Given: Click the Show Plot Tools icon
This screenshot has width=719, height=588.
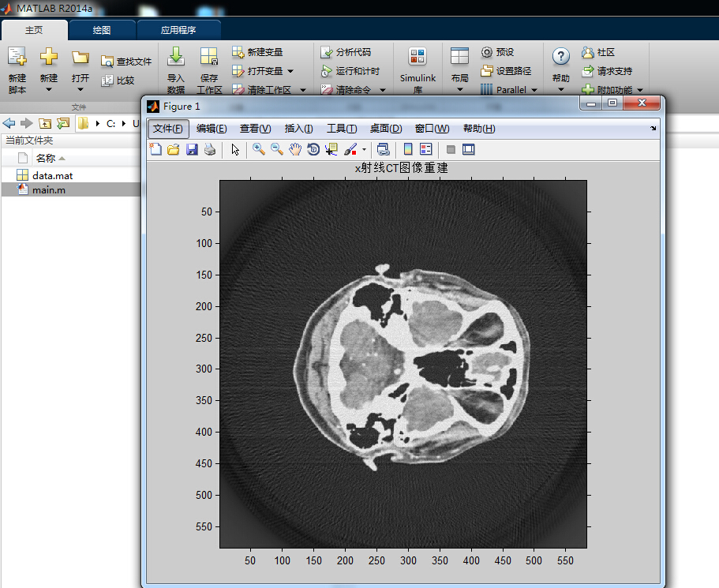Looking at the screenshot, I should [469, 149].
